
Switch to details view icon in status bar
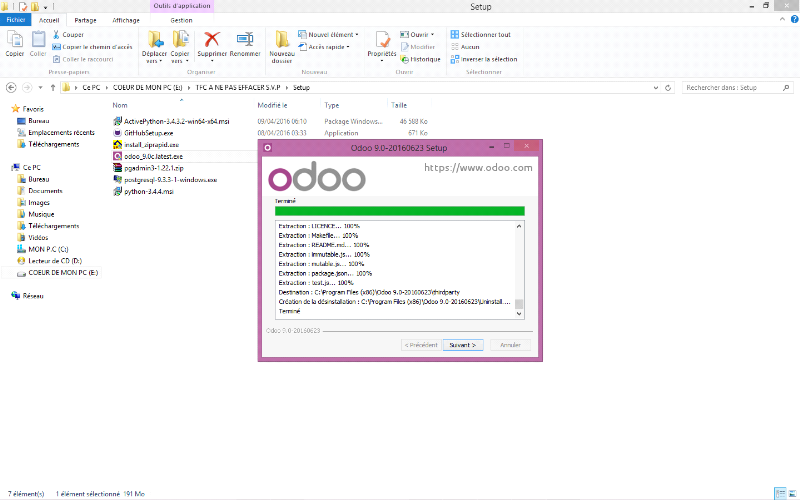tap(780, 493)
